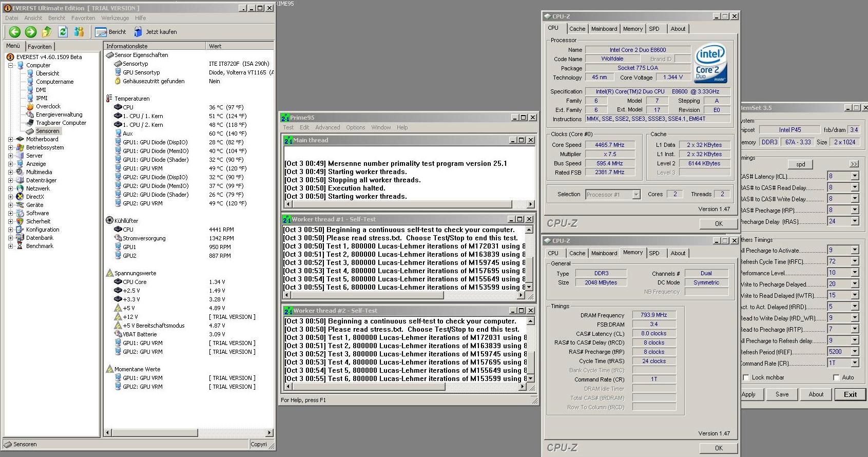Toggle the Lock mchbar checkbox in MemSet
The image size is (868, 457).
[x=746, y=377]
